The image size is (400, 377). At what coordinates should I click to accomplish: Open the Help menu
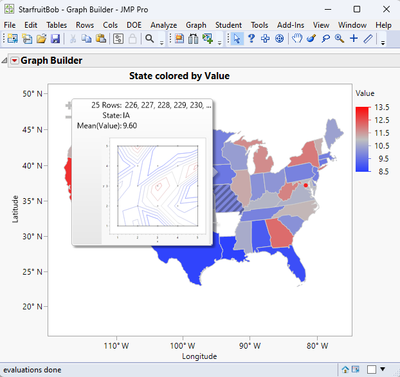(383, 25)
